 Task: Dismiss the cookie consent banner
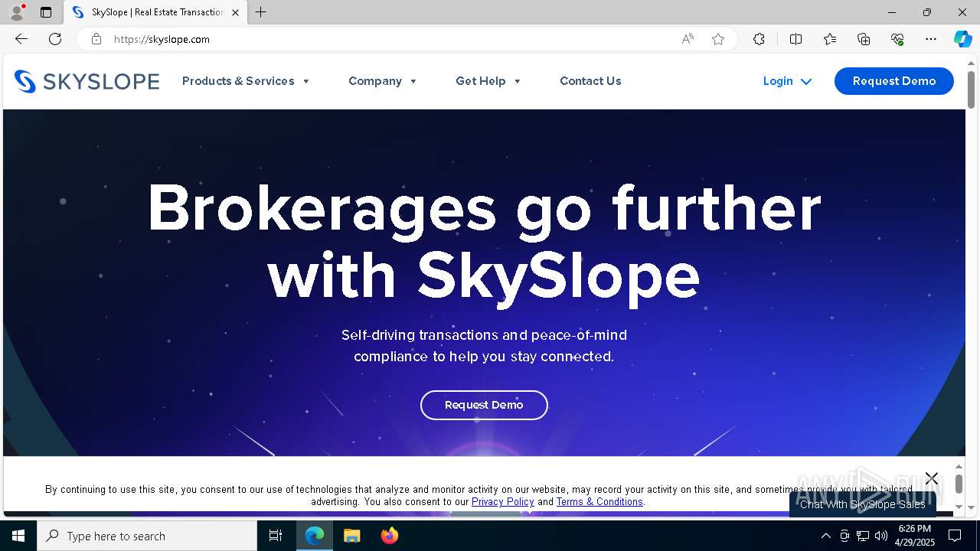click(x=931, y=478)
